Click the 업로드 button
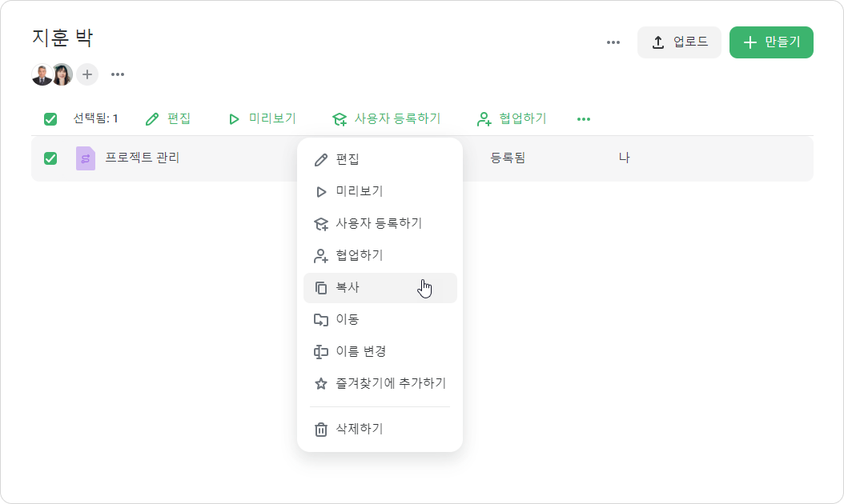This screenshot has width=844, height=504. click(x=679, y=42)
